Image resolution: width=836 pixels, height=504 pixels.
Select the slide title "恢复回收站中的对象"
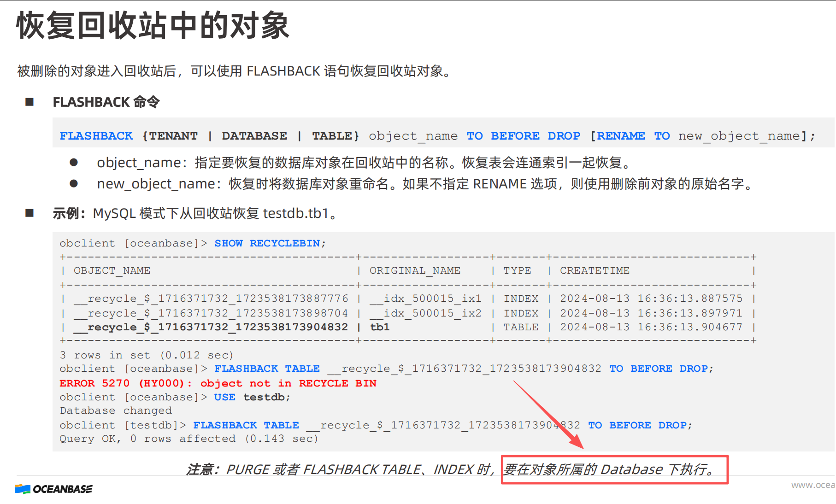point(153,26)
